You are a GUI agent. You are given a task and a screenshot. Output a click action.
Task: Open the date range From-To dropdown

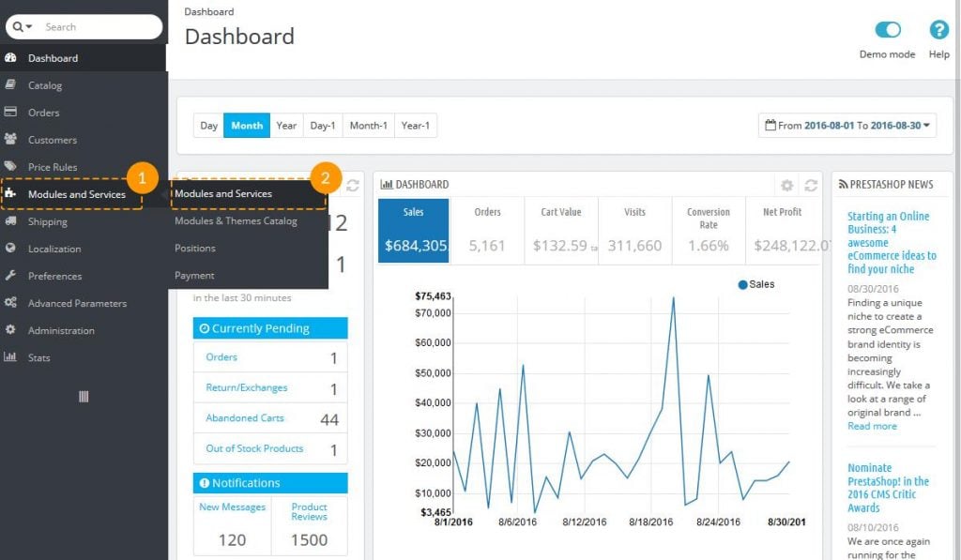[x=847, y=126]
